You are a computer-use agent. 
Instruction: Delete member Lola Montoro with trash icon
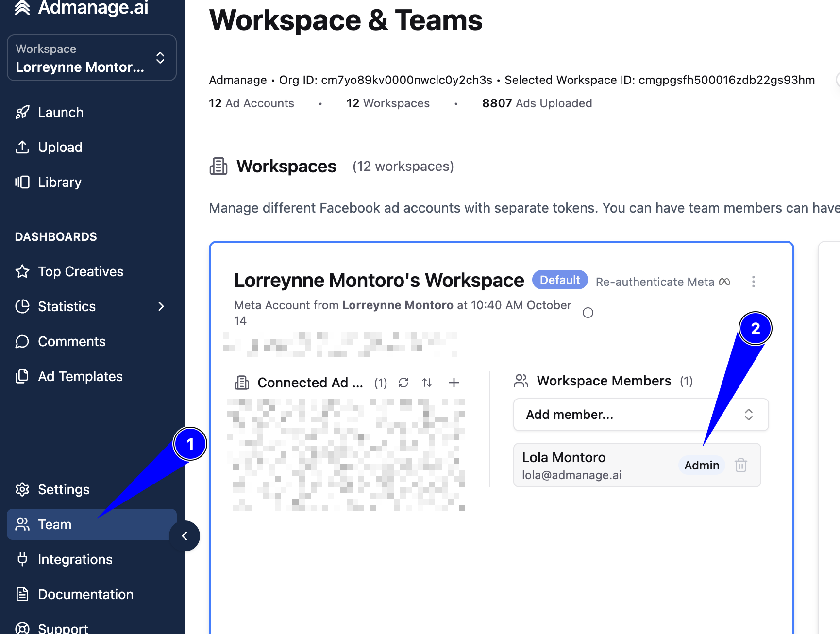tap(741, 465)
